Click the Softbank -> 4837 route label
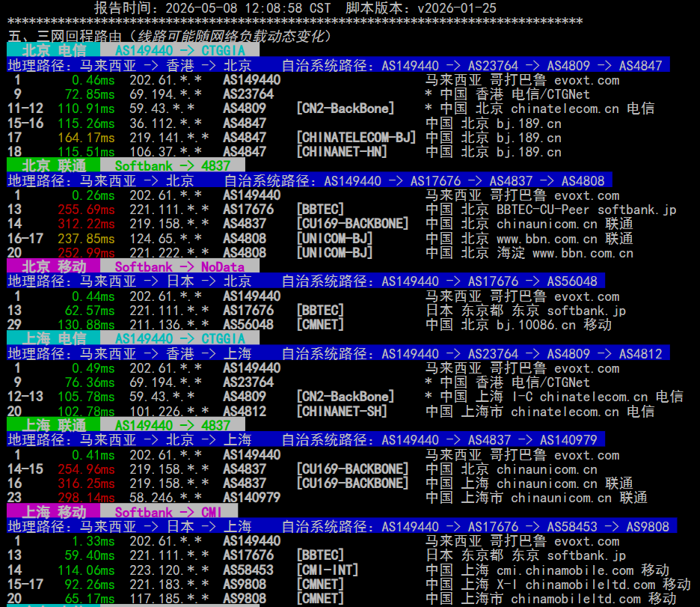700x607 pixels. point(173,165)
